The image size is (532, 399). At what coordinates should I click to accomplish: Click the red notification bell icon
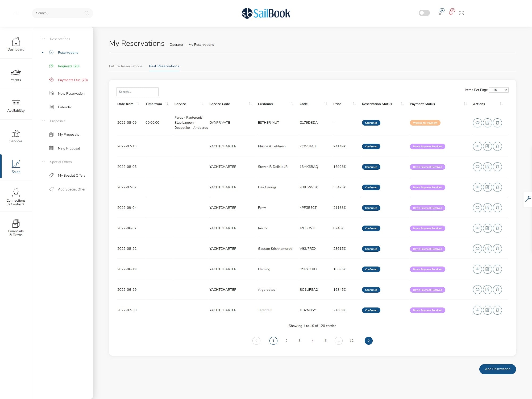[451, 13]
